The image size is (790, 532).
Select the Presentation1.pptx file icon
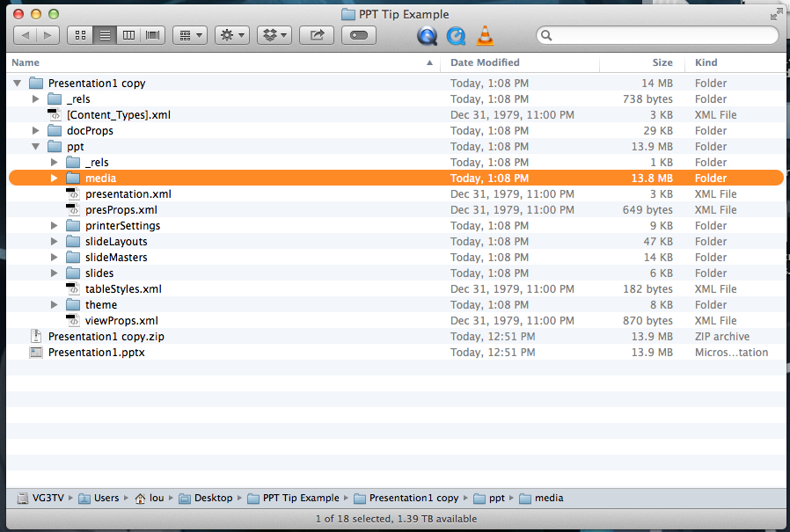coord(36,352)
